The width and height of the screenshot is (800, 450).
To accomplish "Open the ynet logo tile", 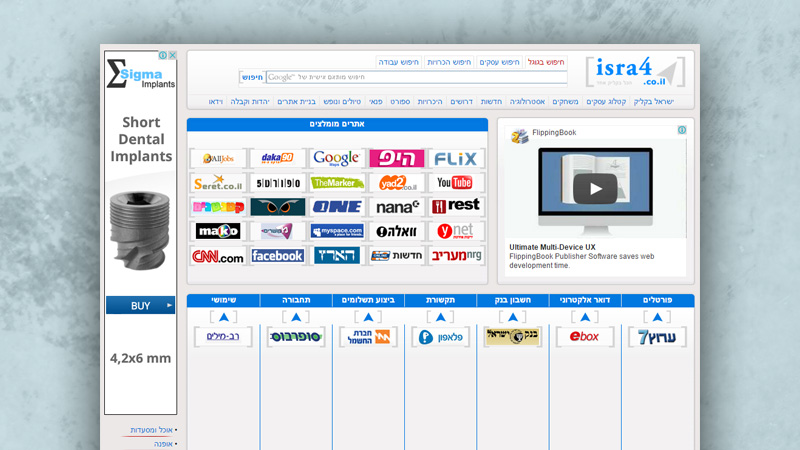I will (x=456, y=231).
